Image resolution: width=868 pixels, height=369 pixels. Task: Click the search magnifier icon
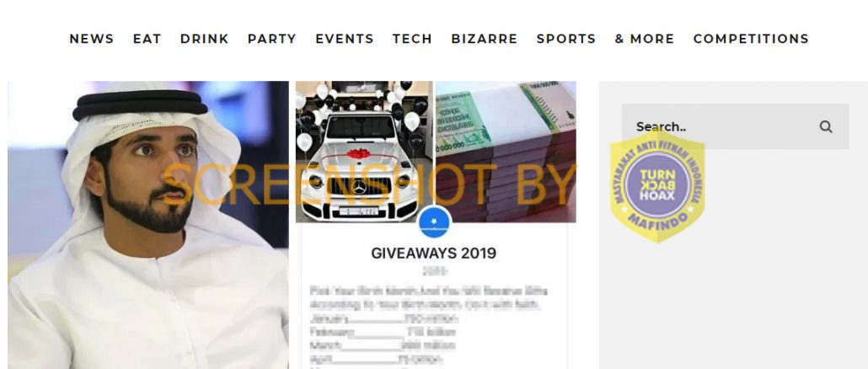click(826, 126)
